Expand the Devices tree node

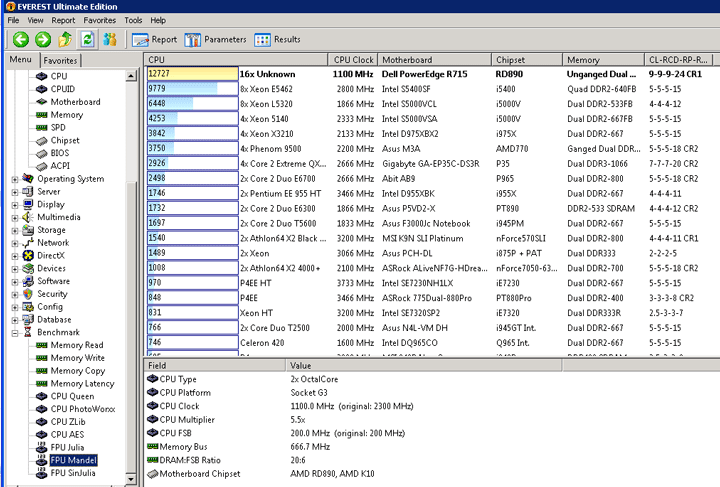pos(15,269)
